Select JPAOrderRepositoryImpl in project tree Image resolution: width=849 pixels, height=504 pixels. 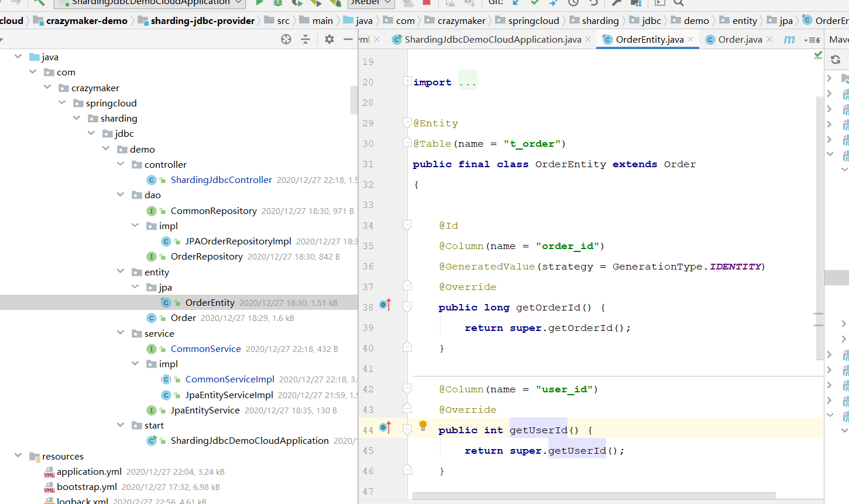(x=238, y=241)
